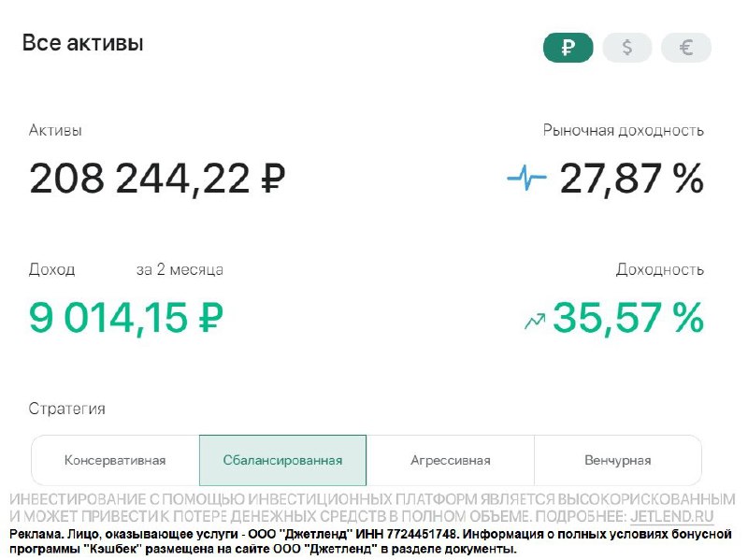Screen dimensions: 748x560
Task: Click the 27,87 % market return value
Action: [x=631, y=178]
